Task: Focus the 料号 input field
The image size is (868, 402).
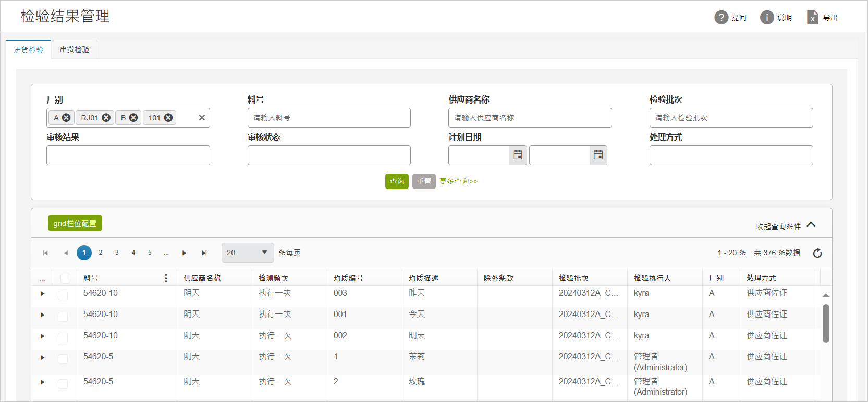Action: click(x=329, y=118)
